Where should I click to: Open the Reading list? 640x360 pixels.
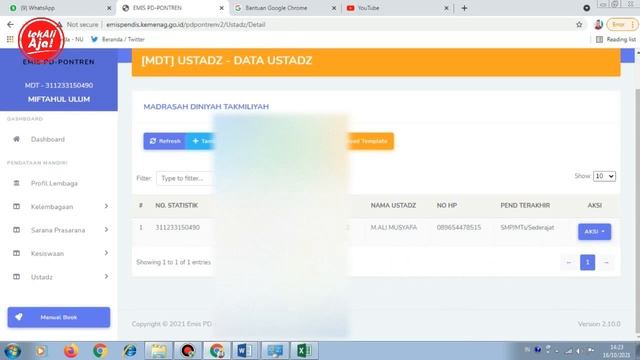tap(616, 39)
